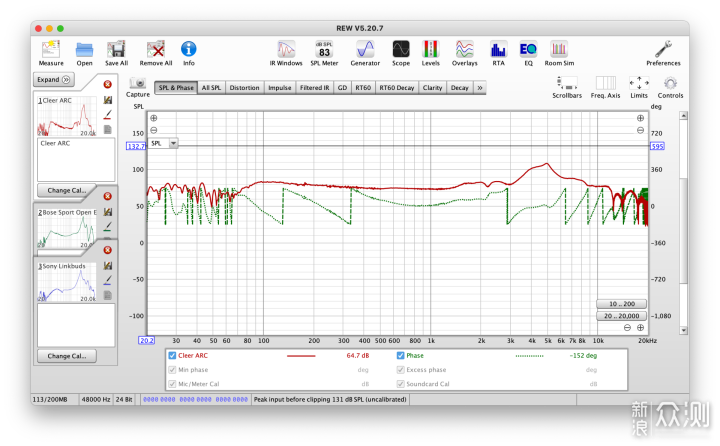Switch to RT60 tab

coord(363,88)
